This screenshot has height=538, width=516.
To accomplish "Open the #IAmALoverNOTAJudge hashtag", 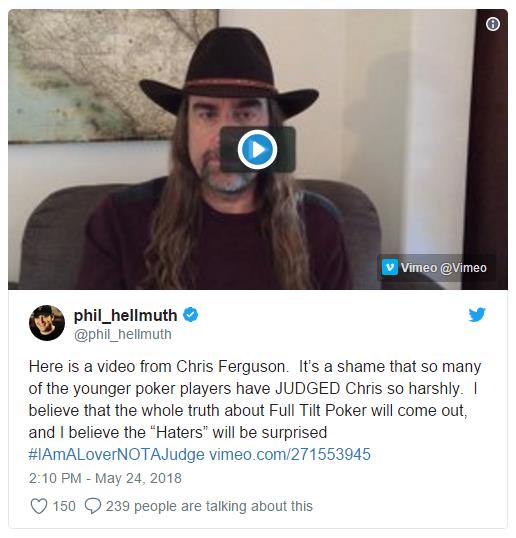I will [117, 454].
